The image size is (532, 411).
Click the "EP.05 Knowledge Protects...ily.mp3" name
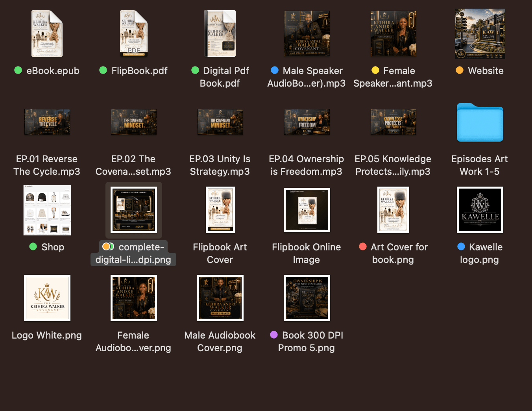pos(393,165)
